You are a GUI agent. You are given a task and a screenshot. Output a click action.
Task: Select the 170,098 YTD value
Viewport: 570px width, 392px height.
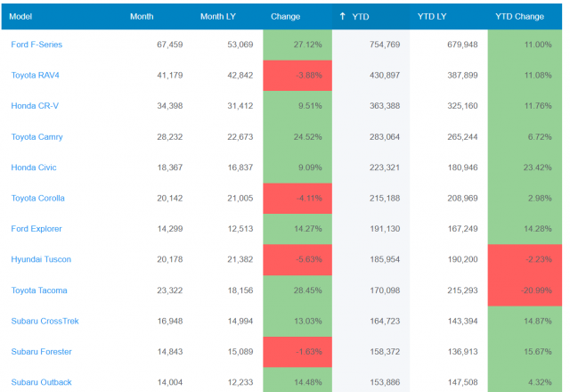pyautogui.click(x=385, y=290)
